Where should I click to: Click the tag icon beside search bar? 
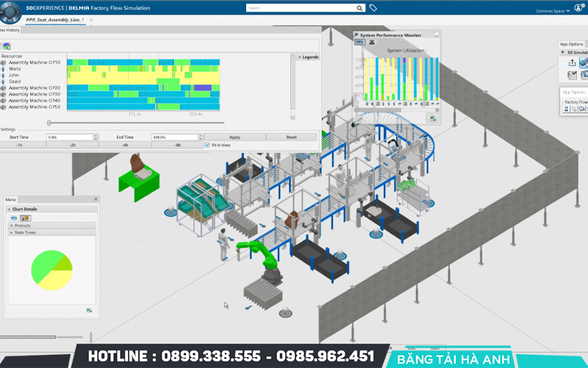373,8
